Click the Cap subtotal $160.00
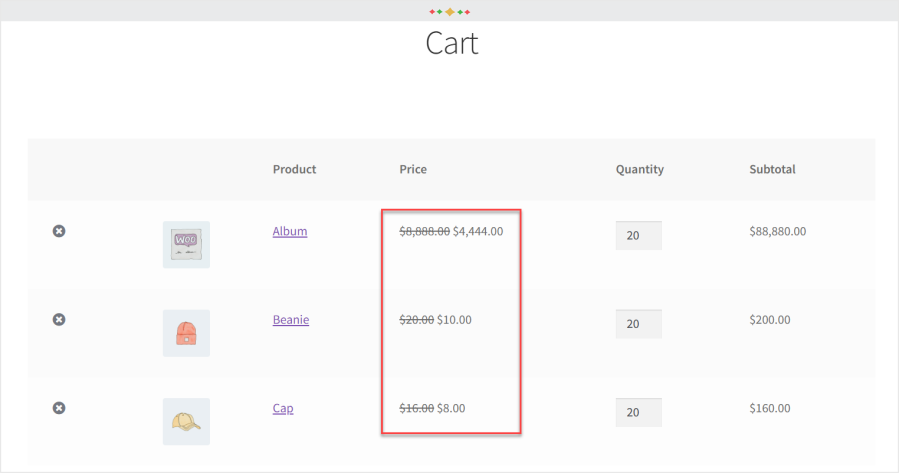 769,408
